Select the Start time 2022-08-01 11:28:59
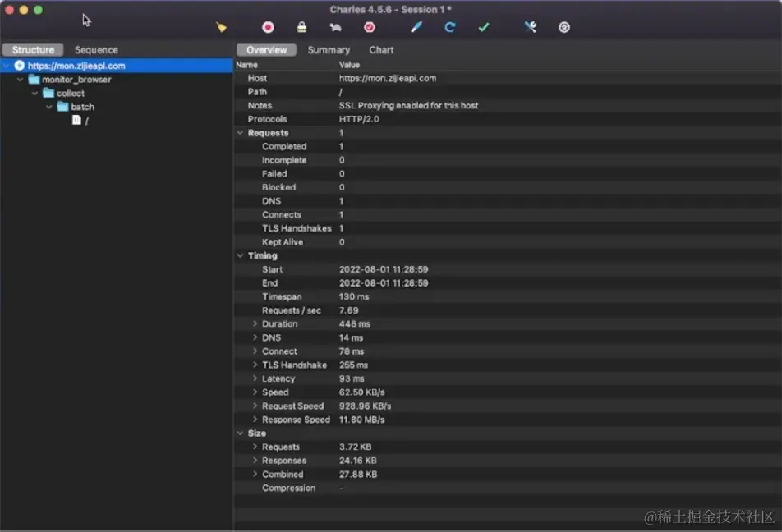Image resolution: width=782 pixels, height=532 pixels. point(384,269)
